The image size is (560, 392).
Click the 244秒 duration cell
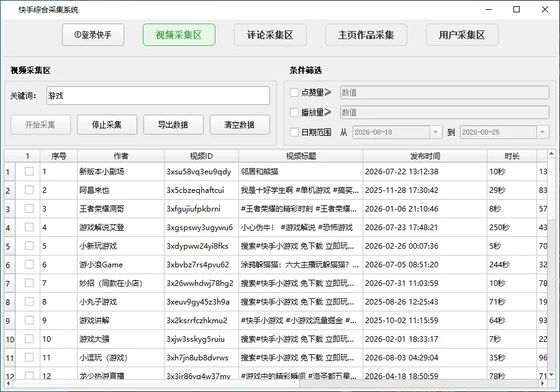(512, 264)
